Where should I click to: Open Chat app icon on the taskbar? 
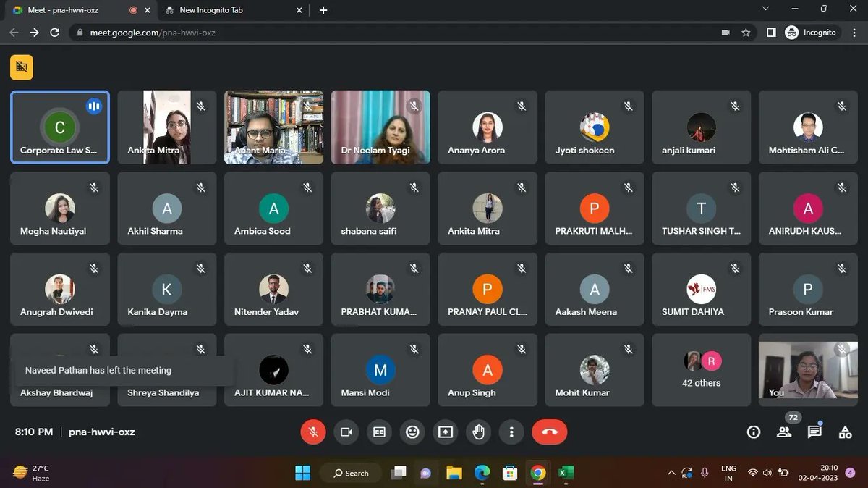(426, 473)
